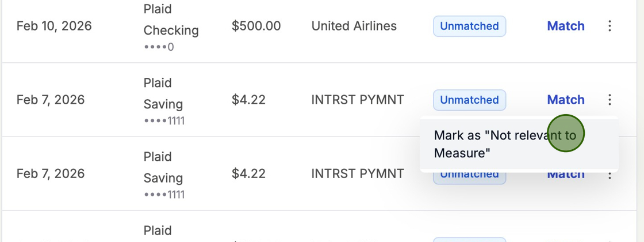644x242 pixels.
Task: Click Unmatched badge on United Airlines row
Action: (469, 26)
